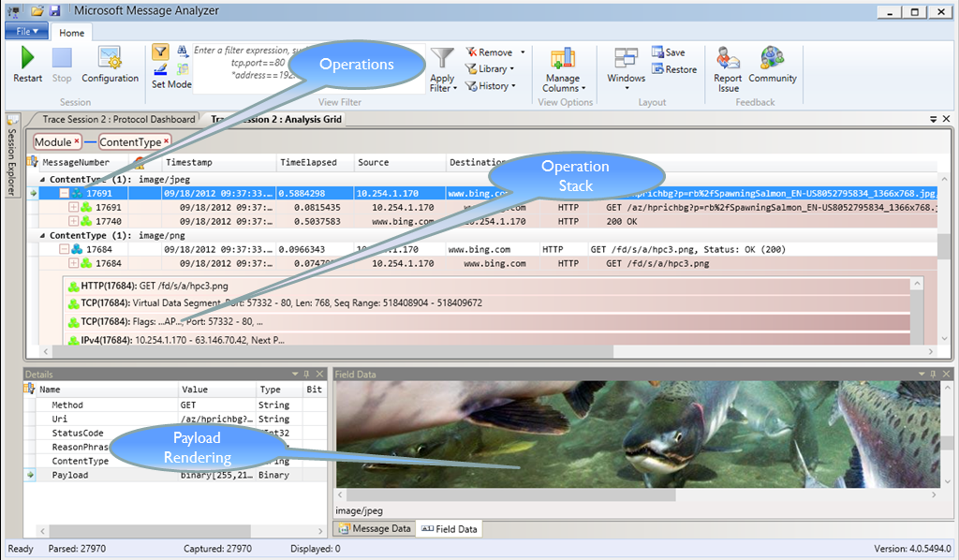The image size is (959, 560).
Task: Open the File menu
Action: tap(26, 31)
